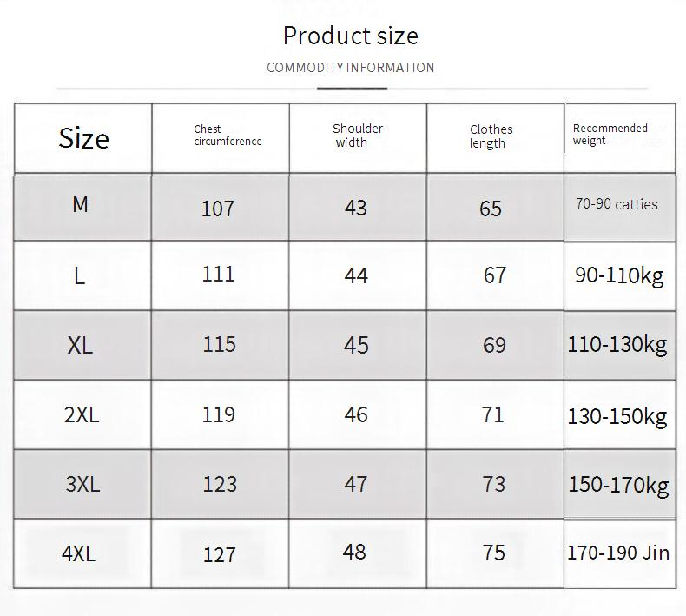Image resolution: width=686 pixels, height=616 pixels.
Task: Click chest value 107
Action: click(x=217, y=209)
